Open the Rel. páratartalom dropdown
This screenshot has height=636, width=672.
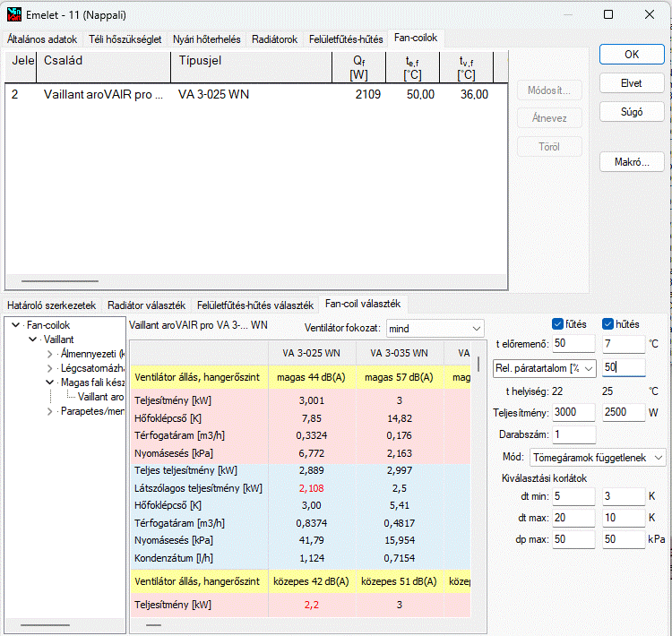(x=544, y=368)
